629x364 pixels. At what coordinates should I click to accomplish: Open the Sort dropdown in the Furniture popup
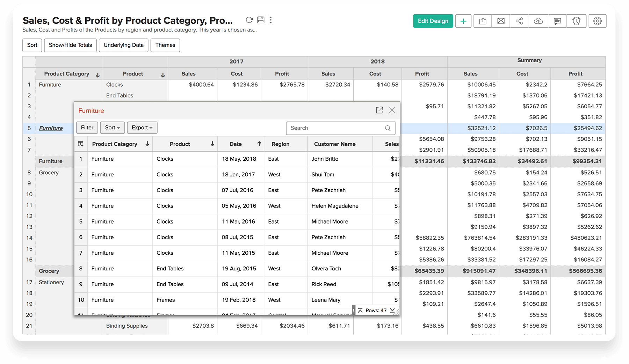(x=112, y=128)
